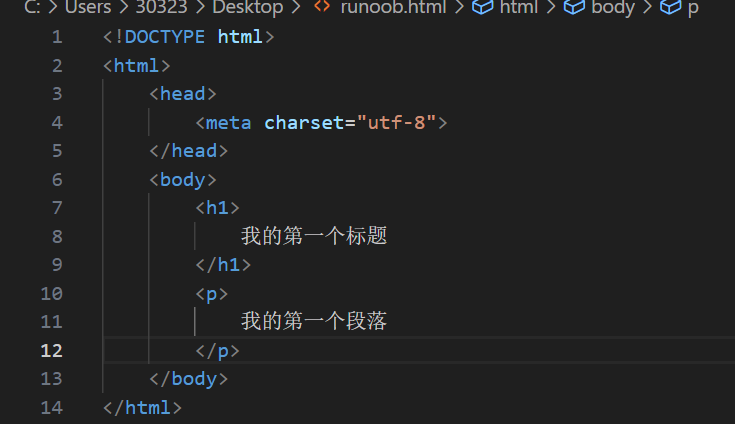
Task: Click the opening head tag on line 3
Action: click(183, 94)
